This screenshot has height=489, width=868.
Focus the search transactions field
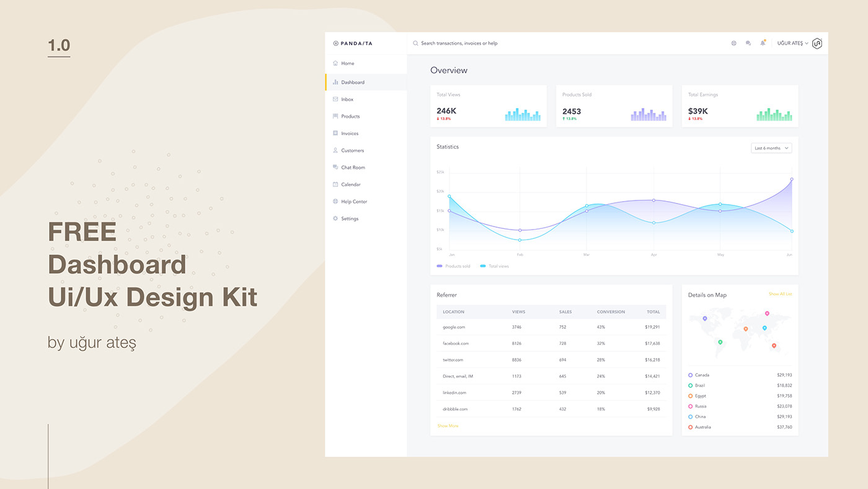[459, 43]
